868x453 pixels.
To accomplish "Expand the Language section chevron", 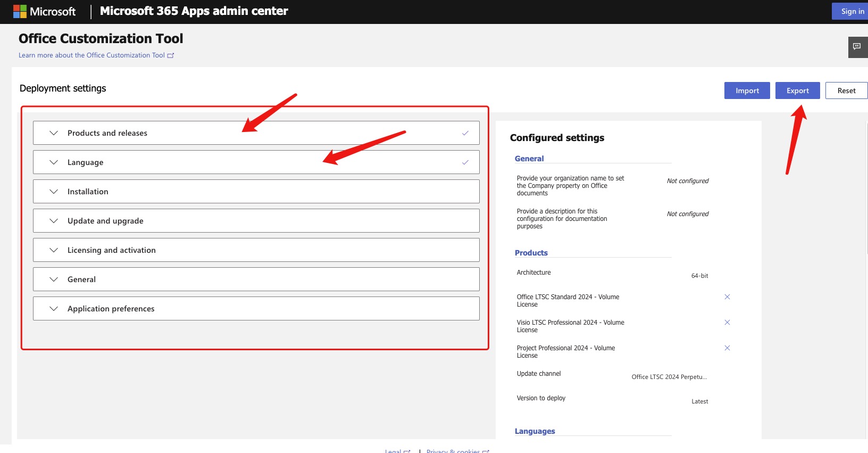I will click(54, 162).
